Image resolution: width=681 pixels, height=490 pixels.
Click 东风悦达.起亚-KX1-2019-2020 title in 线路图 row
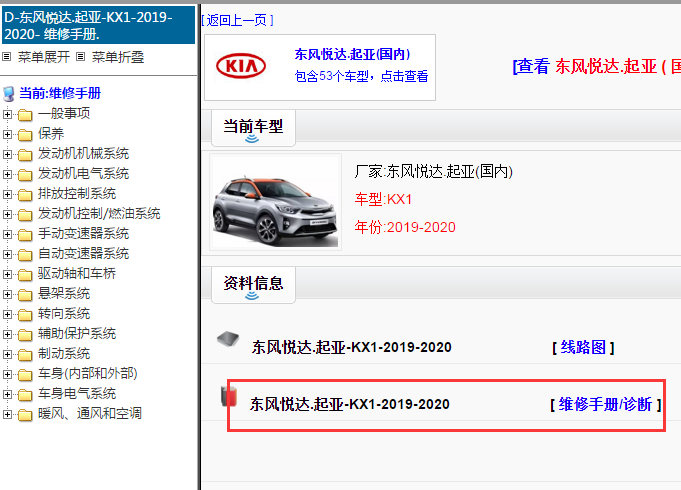click(352, 347)
